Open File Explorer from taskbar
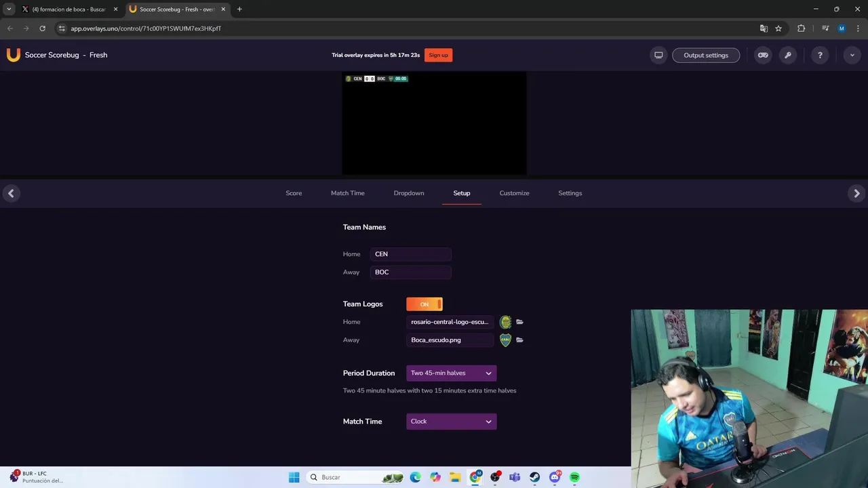 pyautogui.click(x=455, y=477)
